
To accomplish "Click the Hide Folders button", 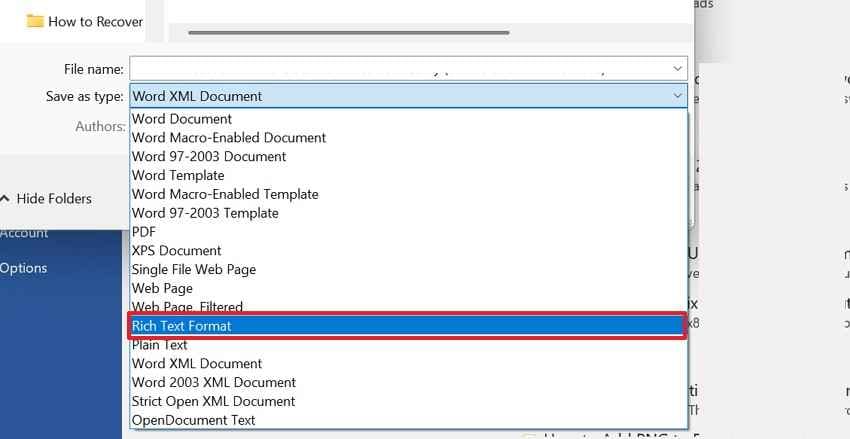I will click(46, 199).
